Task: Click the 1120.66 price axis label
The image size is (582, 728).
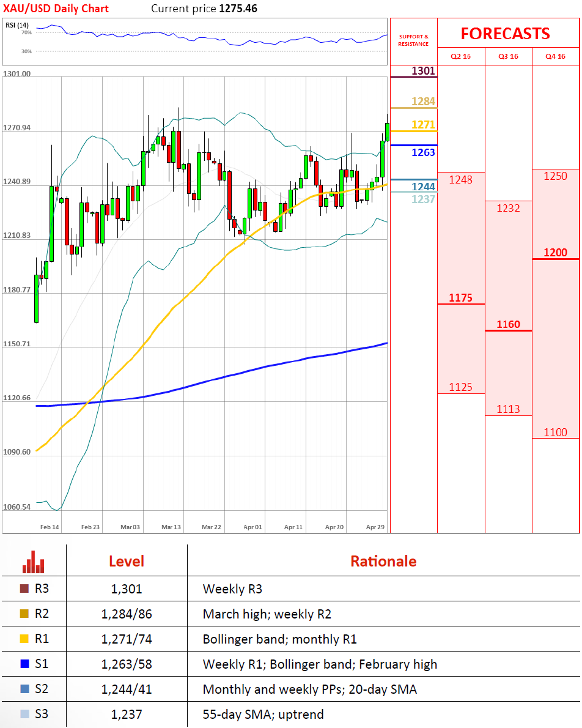Action: point(17,398)
